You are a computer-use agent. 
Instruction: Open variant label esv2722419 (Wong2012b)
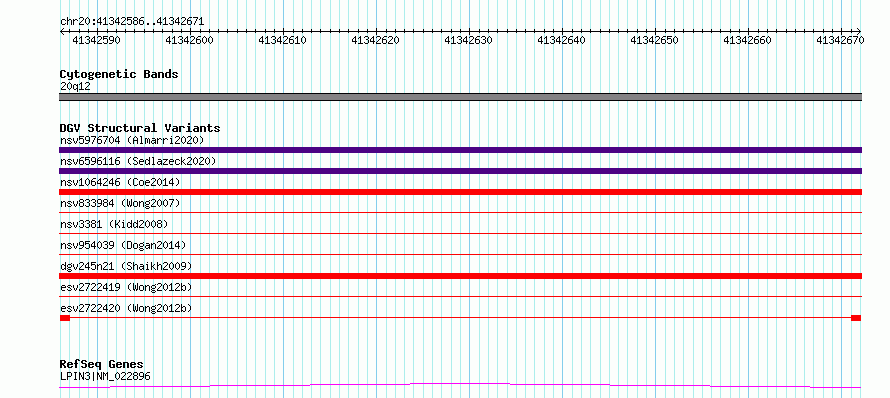126,287
